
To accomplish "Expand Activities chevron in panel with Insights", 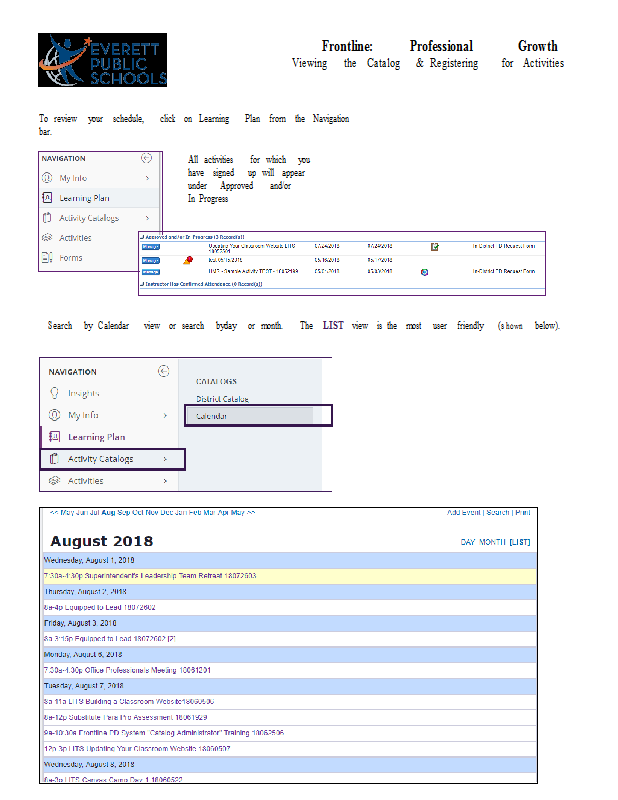I will point(165,481).
